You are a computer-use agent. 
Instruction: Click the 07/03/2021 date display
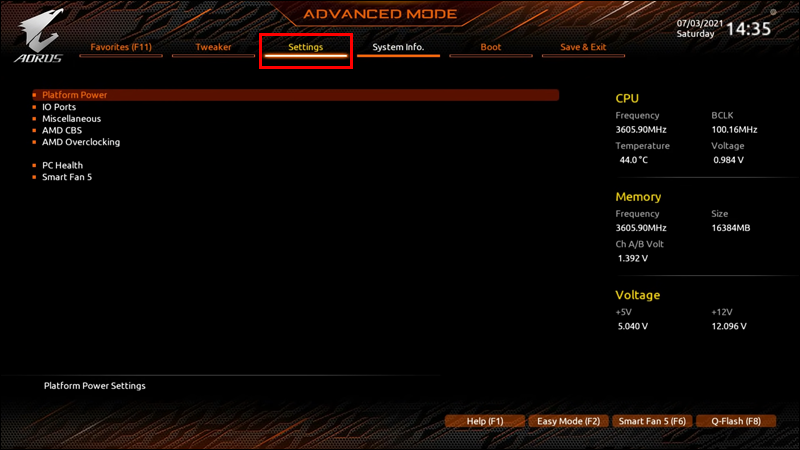click(x=699, y=23)
